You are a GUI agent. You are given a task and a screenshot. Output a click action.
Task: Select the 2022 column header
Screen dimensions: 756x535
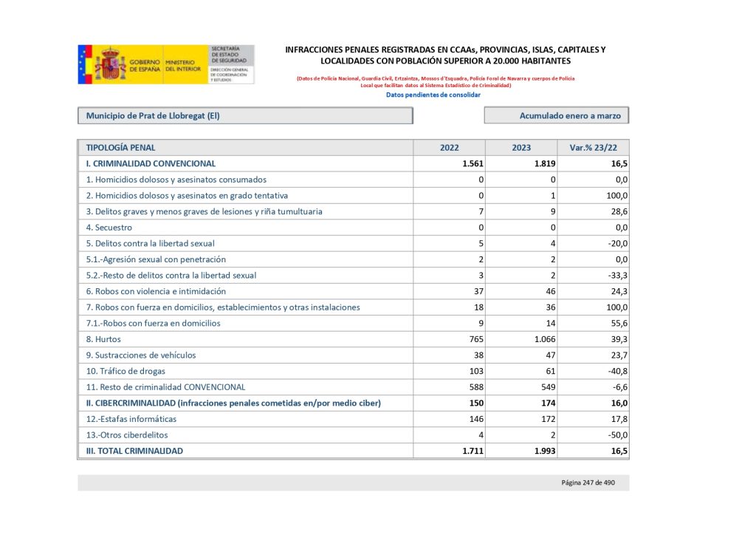tap(449, 148)
